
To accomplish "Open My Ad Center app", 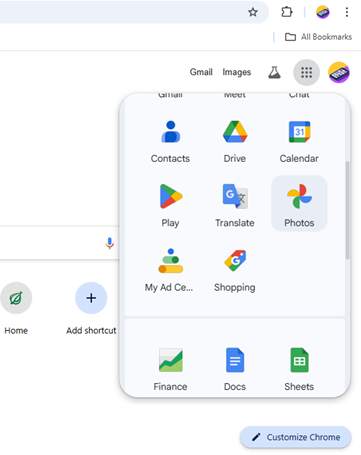I will [x=170, y=269].
